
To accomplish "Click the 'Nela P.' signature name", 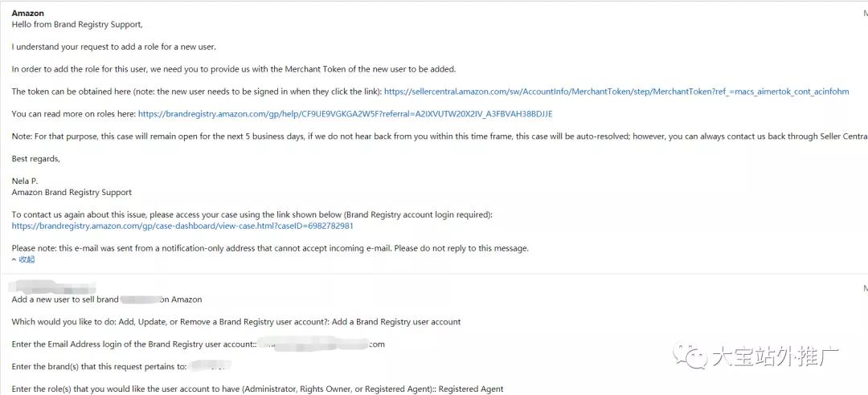I will (26, 181).
